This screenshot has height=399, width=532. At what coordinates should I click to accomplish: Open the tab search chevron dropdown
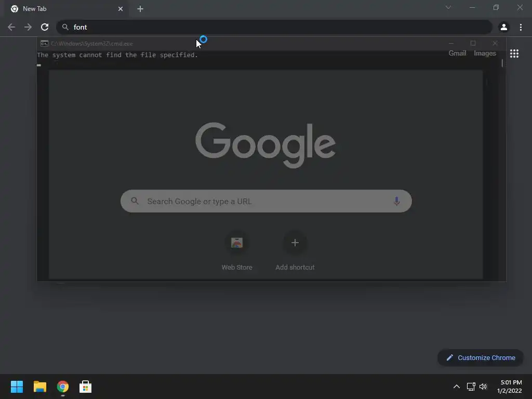point(448,7)
